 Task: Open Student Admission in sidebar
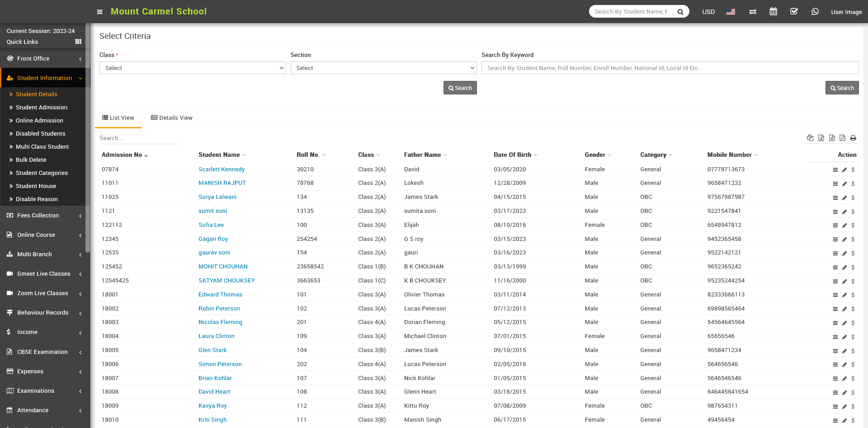[42, 108]
